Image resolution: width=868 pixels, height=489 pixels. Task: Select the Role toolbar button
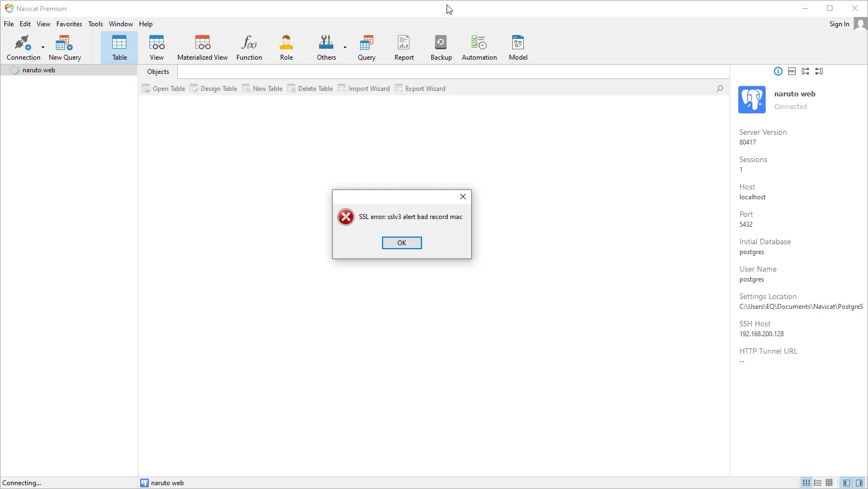click(x=286, y=48)
